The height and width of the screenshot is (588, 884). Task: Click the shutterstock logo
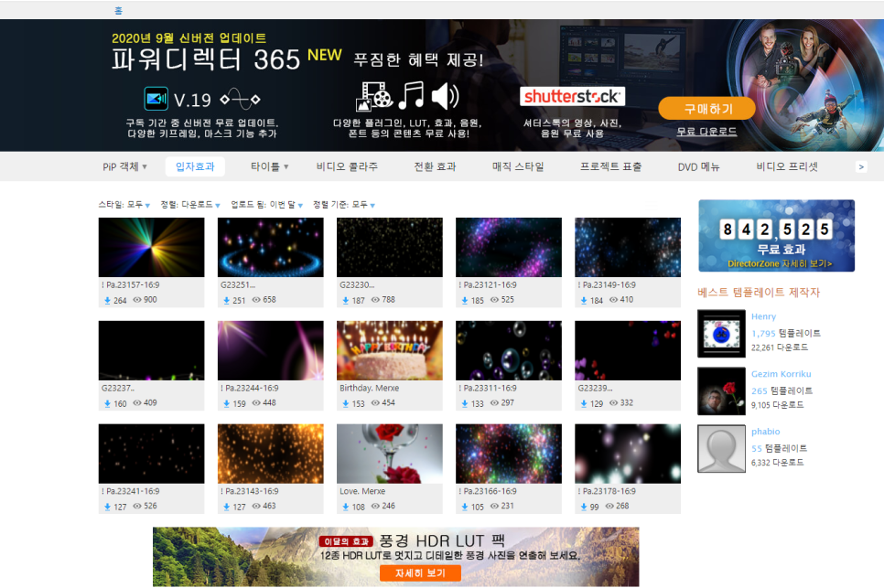pos(572,96)
